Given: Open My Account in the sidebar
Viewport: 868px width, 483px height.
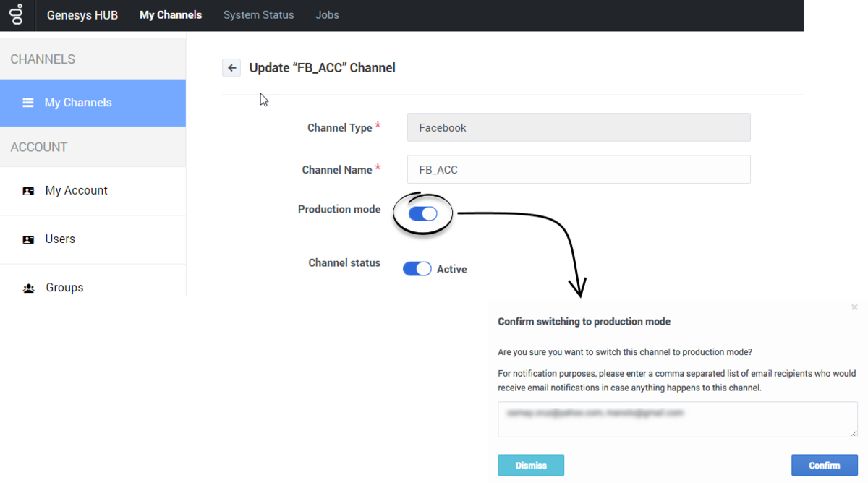Looking at the screenshot, I should [x=93, y=191].
